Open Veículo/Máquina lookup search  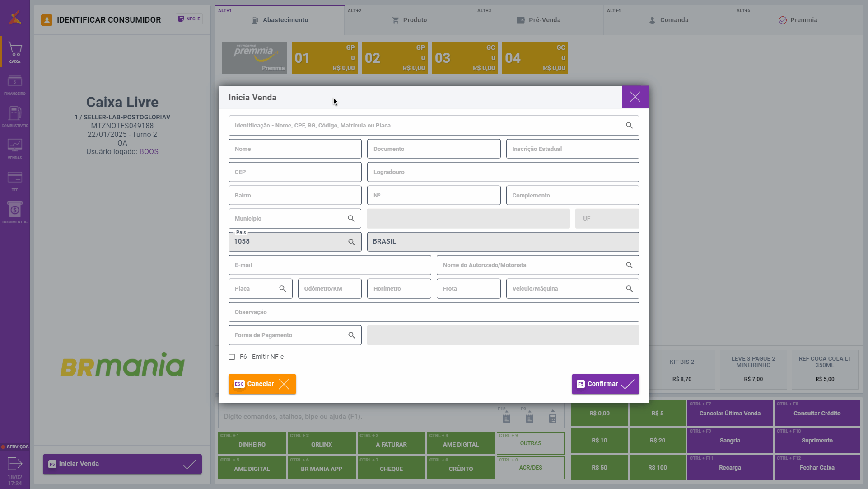pyautogui.click(x=629, y=289)
